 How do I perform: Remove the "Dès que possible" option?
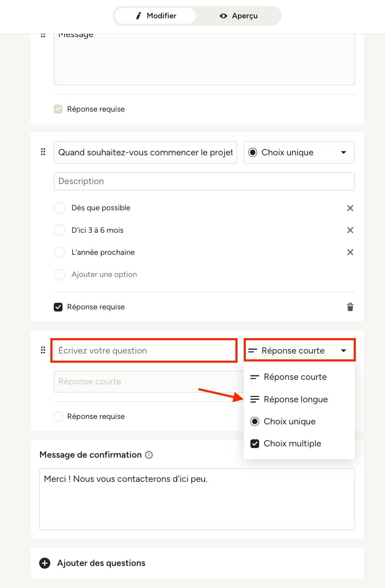[x=350, y=208]
